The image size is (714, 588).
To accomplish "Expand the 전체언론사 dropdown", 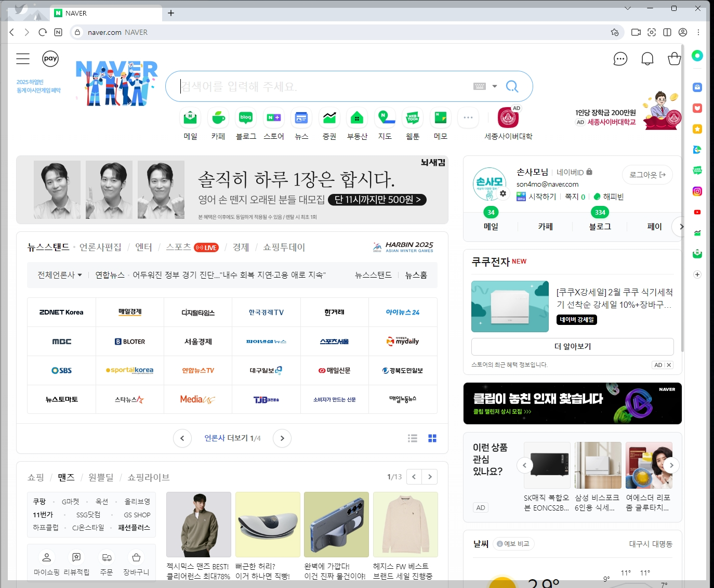I will pyautogui.click(x=60, y=275).
